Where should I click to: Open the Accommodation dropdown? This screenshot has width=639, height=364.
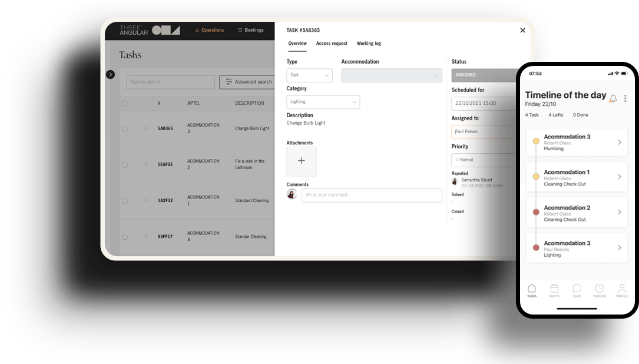(x=392, y=75)
